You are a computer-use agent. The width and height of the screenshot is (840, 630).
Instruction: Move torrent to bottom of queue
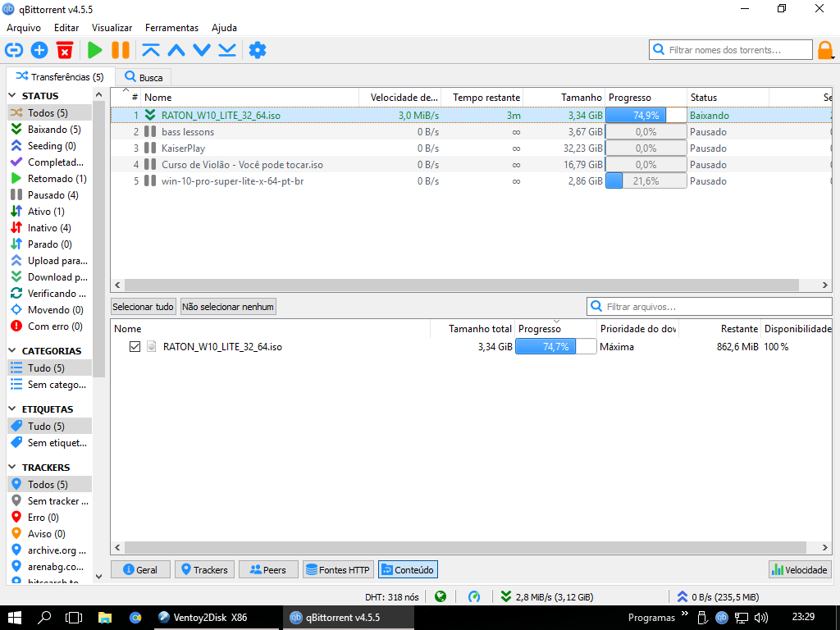(x=227, y=50)
